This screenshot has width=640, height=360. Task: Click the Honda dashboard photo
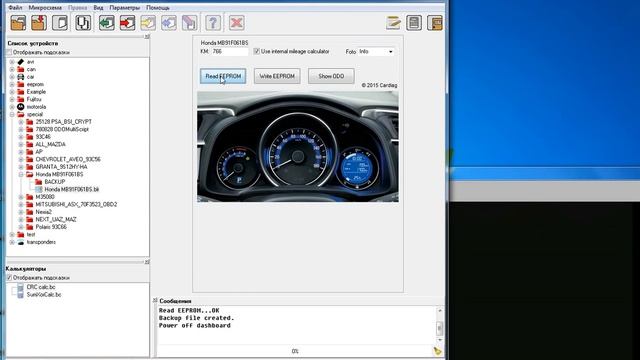(298, 147)
